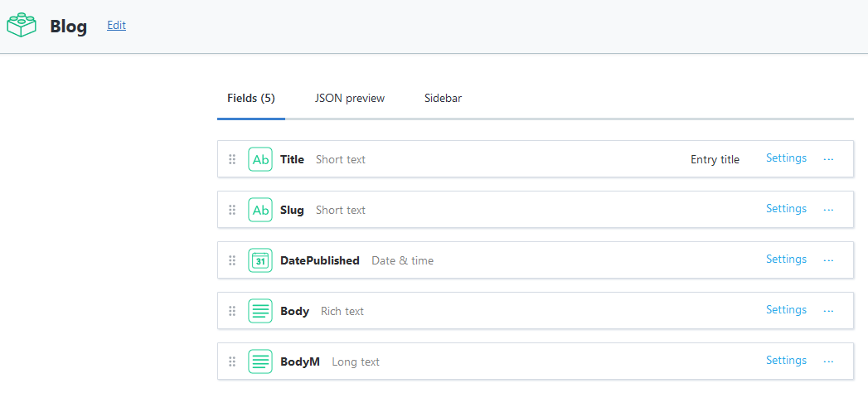Grab the drag handle on Title row

click(232, 159)
